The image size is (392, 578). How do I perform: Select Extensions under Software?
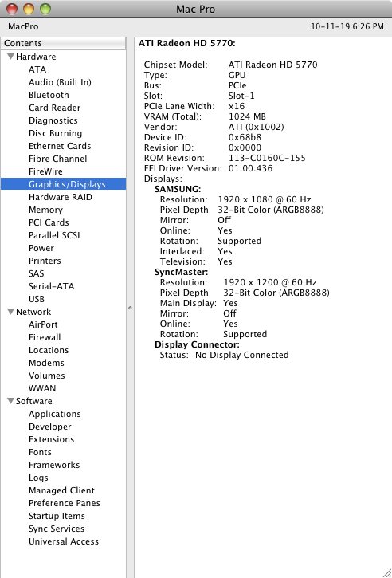tap(51, 439)
